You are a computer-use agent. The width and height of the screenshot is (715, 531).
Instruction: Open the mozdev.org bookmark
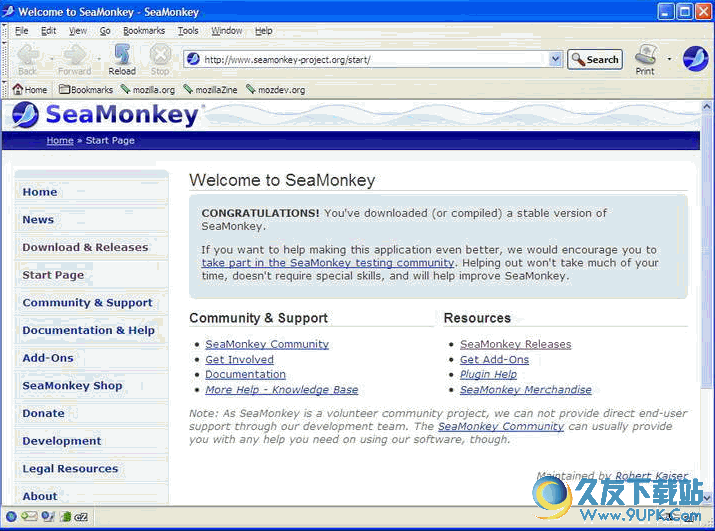click(275, 89)
